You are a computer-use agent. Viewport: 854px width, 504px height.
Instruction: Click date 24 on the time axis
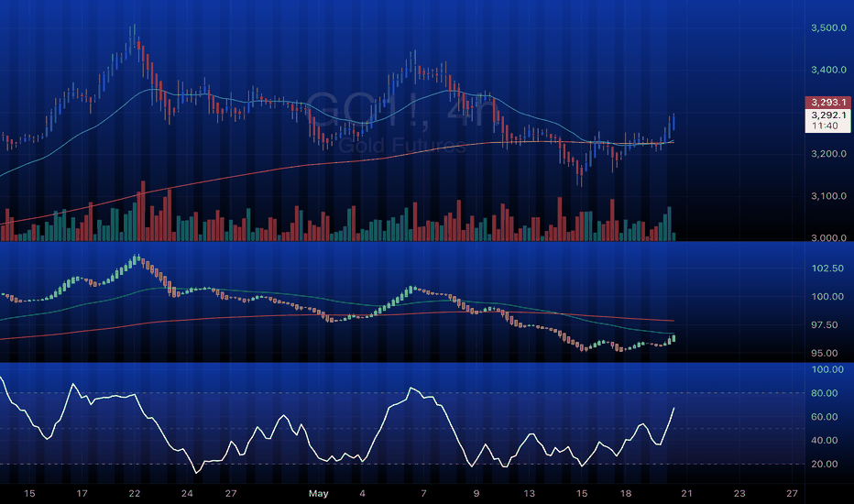pos(187,494)
